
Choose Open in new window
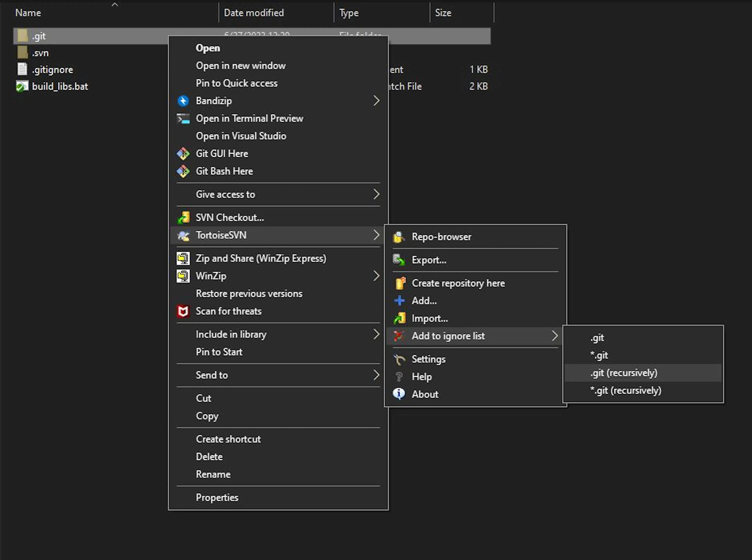coord(241,65)
